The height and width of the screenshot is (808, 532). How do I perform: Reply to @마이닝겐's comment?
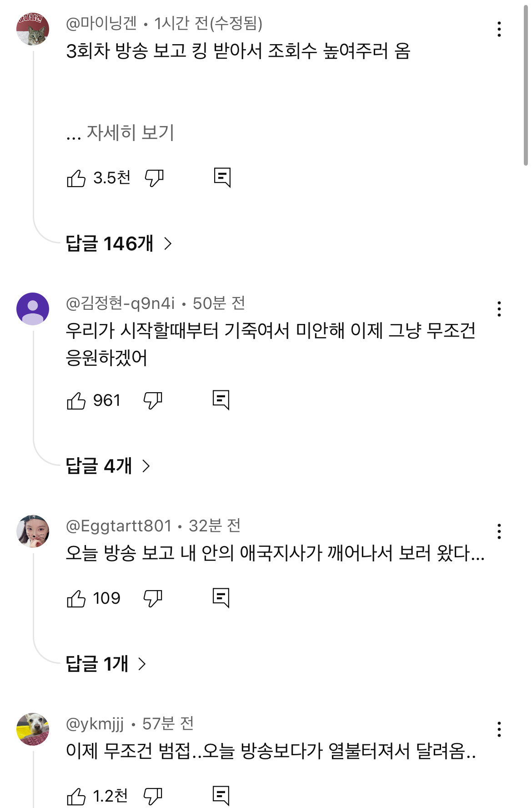[x=222, y=177]
